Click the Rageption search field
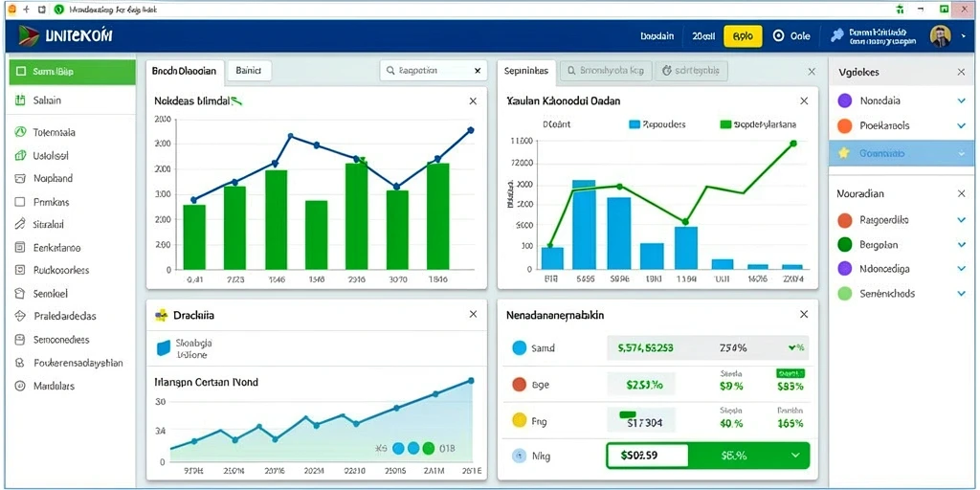Screen dimensions: 980x490 pyautogui.click(x=434, y=71)
